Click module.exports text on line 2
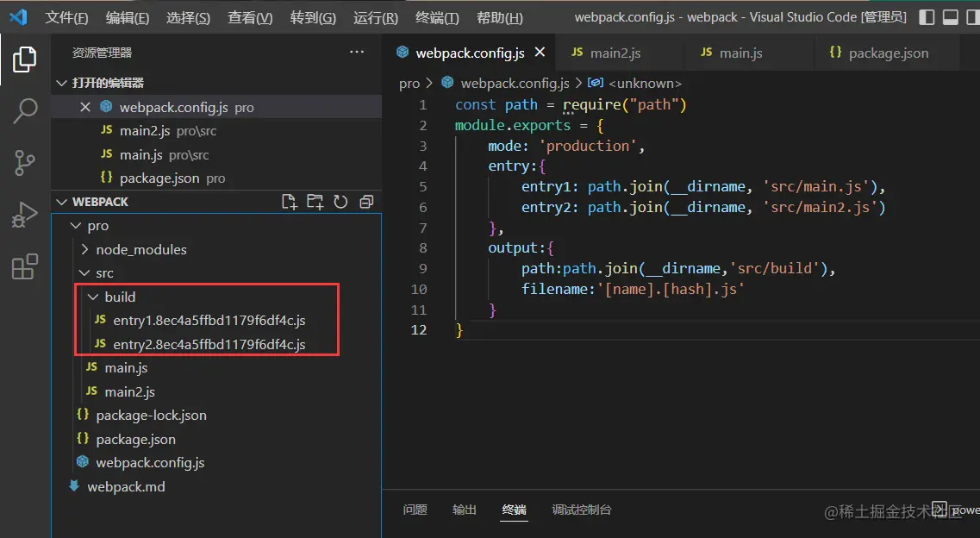 click(513, 125)
